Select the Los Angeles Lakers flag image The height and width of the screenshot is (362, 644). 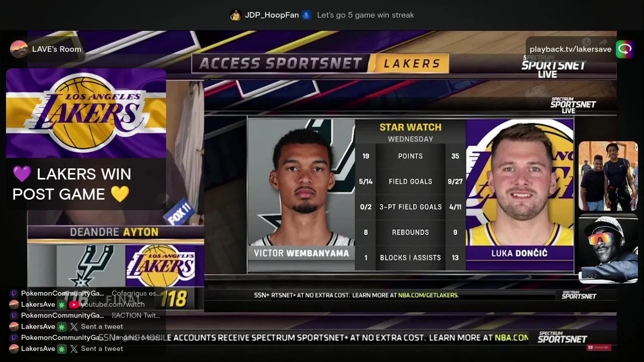pyautogui.click(x=86, y=113)
